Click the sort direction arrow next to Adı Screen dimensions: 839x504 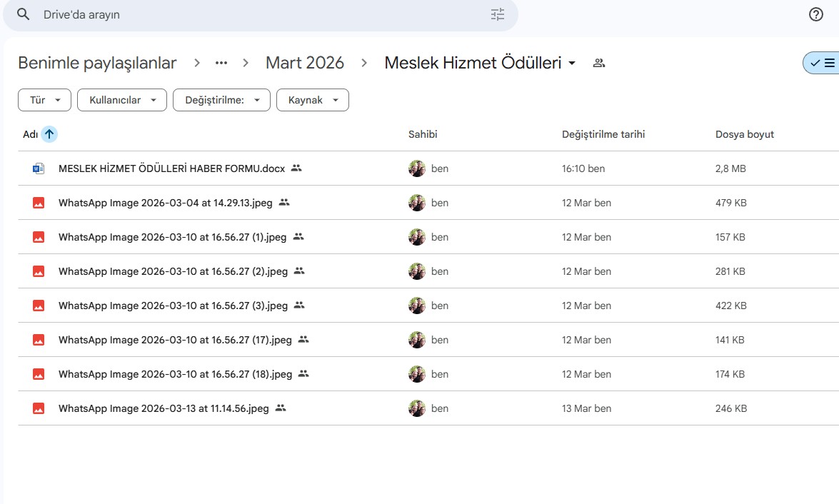49,134
